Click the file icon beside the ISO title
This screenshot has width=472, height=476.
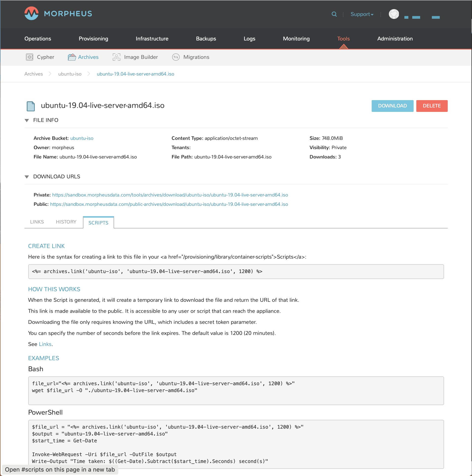pyautogui.click(x=31, y=106)
